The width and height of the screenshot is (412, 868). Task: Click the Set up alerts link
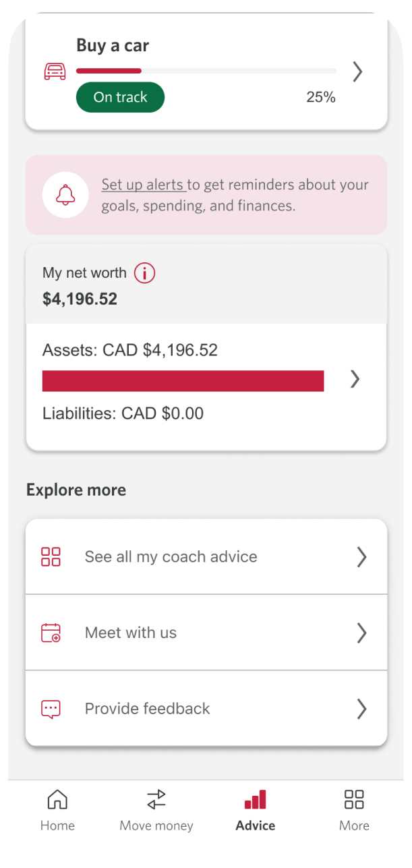coord(143,185)
